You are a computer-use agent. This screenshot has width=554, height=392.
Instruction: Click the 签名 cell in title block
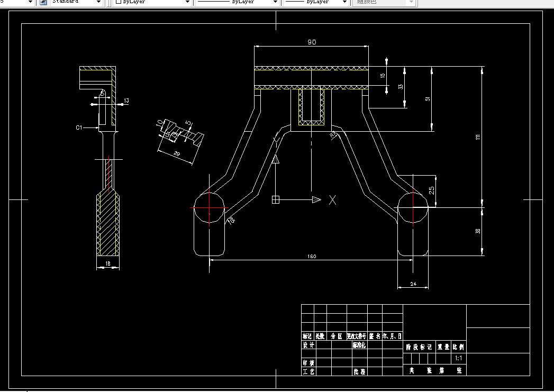click(x=375, y=336)
